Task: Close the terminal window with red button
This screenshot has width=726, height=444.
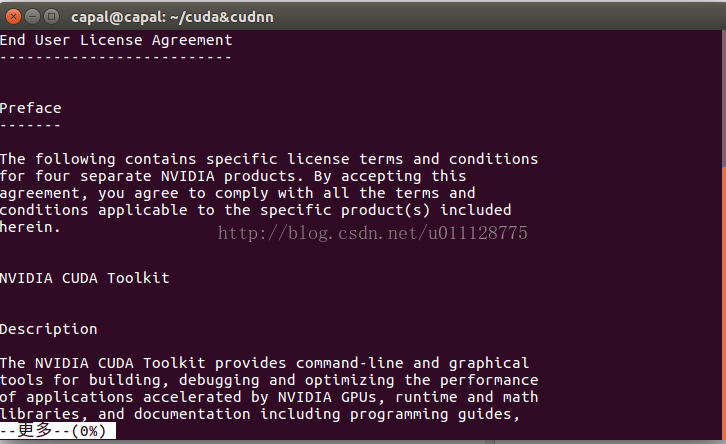Action: click(x=13, y=17)
